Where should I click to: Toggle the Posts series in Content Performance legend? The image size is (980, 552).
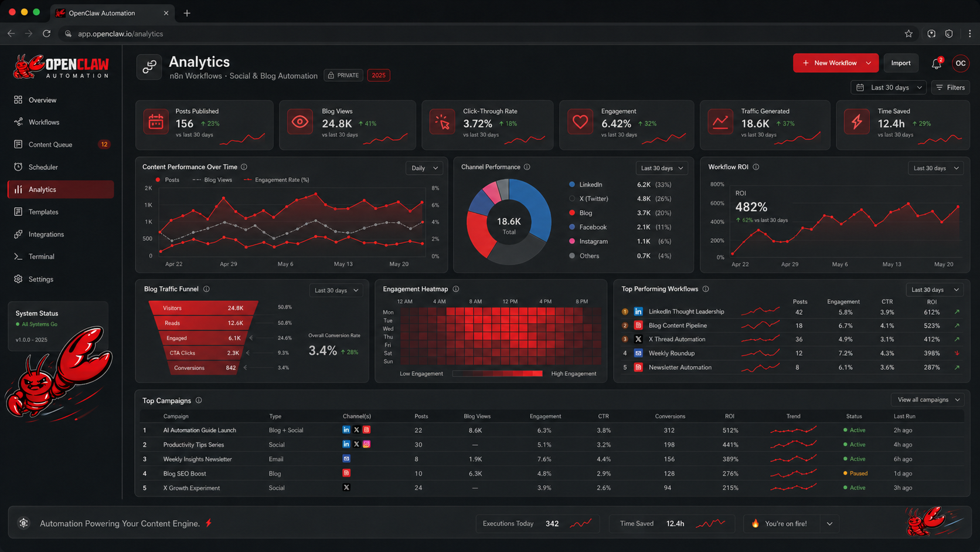pos(167,180)
